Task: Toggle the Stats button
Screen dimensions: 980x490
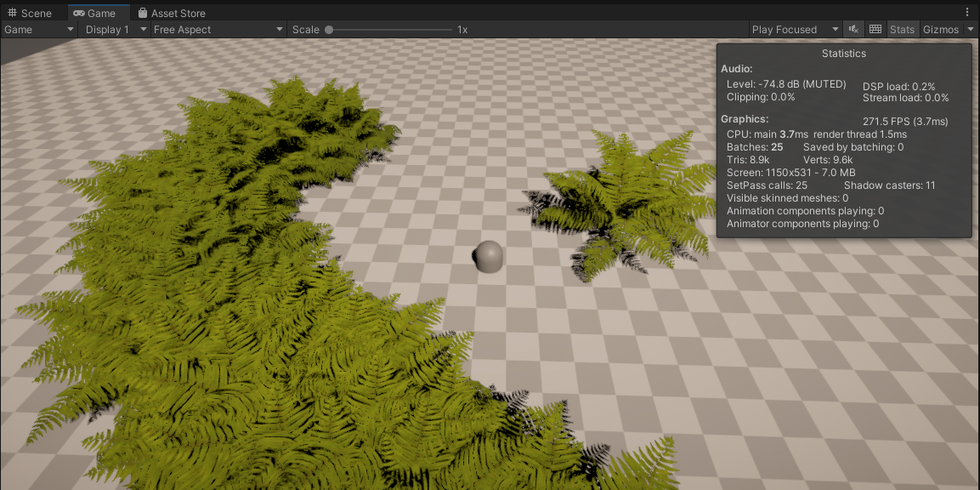Action: pos(902,30)
